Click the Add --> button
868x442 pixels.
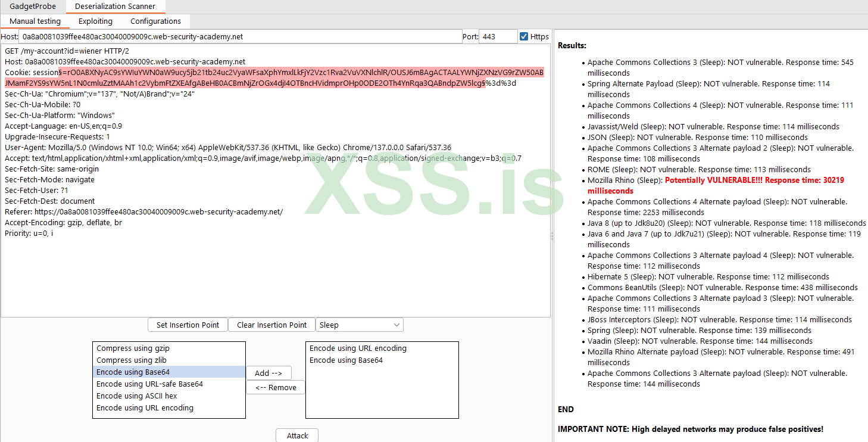click(x=268, y=373)
